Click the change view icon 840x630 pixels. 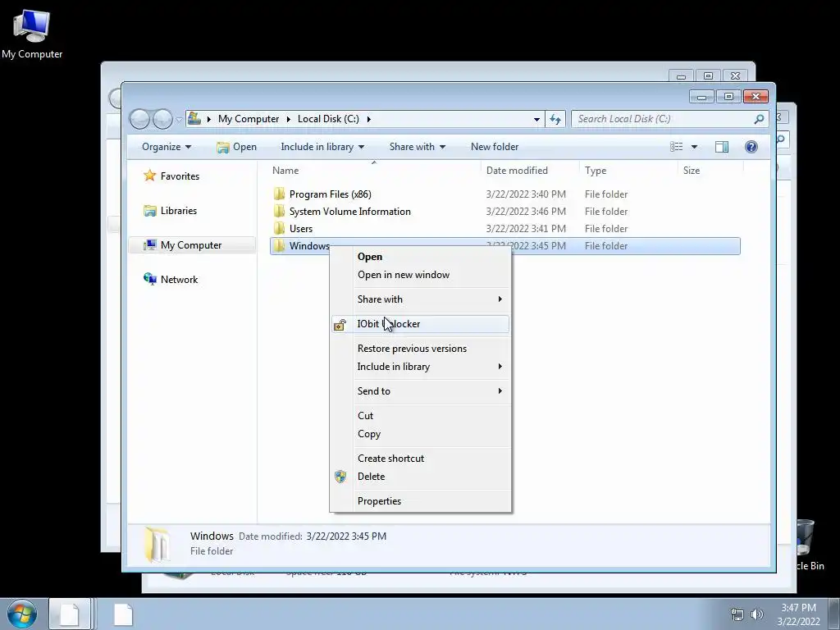click(x=677, y=147)
